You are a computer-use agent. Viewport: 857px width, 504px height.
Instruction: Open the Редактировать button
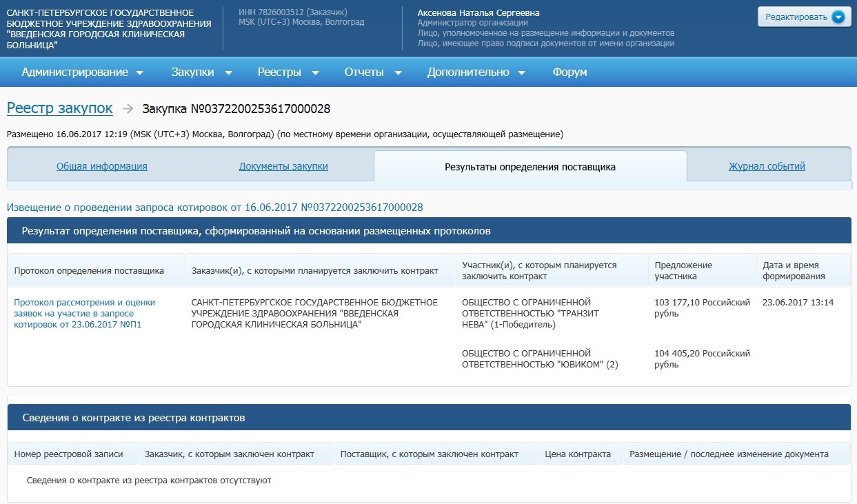tap(804, 17)
